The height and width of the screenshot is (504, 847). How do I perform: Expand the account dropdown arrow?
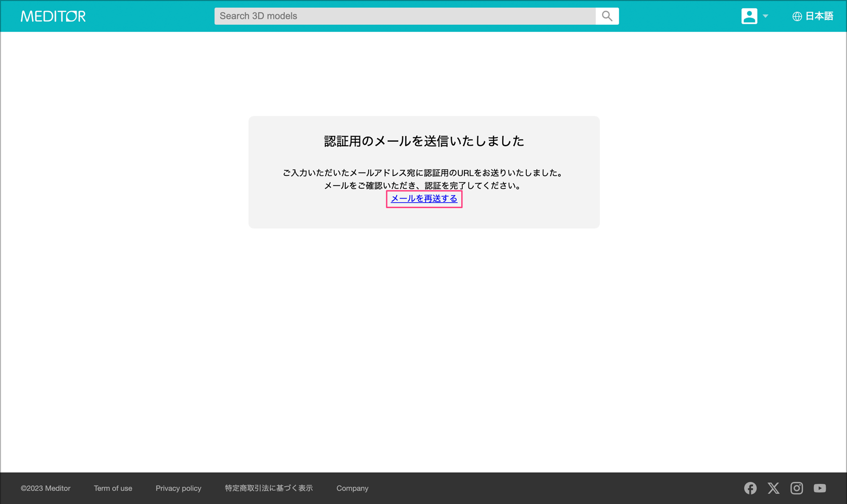(x=765, y=16)
